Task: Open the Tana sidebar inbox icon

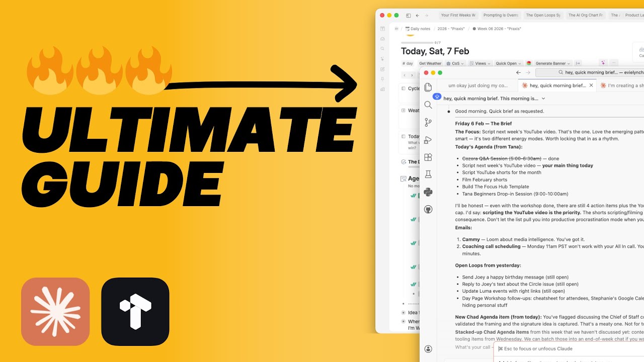Action: click(x=382, y=39)
